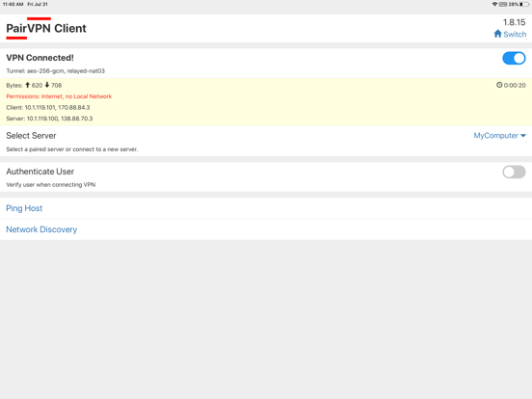Click the dropdown arrow next to MyComputer
This screenshot has width=532, height=399.
pos(522,135)
